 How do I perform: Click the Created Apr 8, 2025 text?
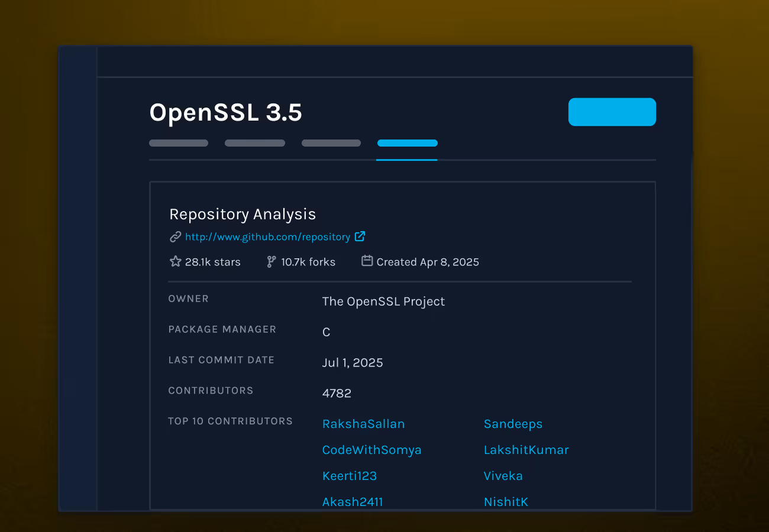tap(428, 262)
